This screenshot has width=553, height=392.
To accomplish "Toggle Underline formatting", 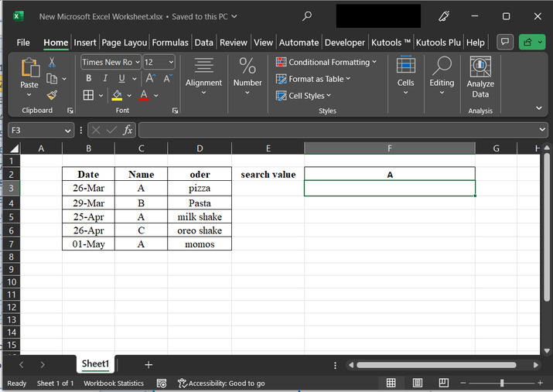I will (121, 78).
